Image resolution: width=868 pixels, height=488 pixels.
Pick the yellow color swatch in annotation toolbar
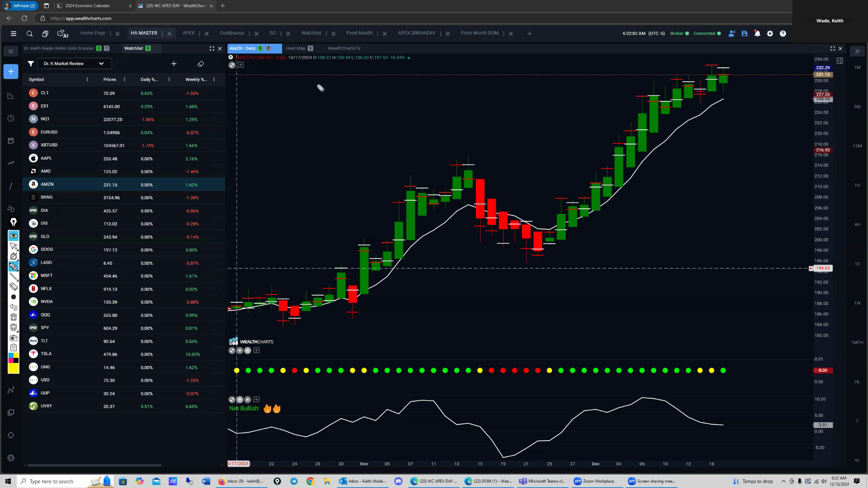14,369
